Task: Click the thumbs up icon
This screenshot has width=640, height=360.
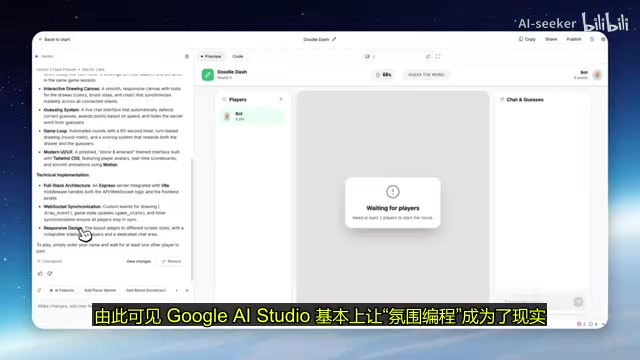Action: 40,273
